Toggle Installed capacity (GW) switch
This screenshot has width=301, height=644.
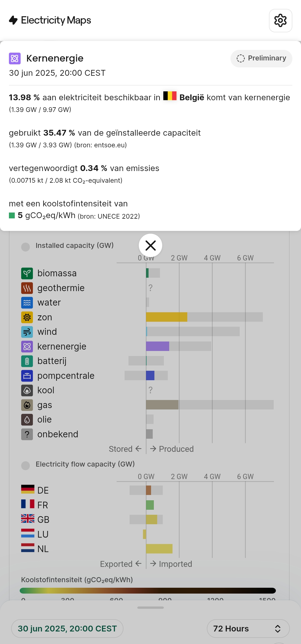26,247
